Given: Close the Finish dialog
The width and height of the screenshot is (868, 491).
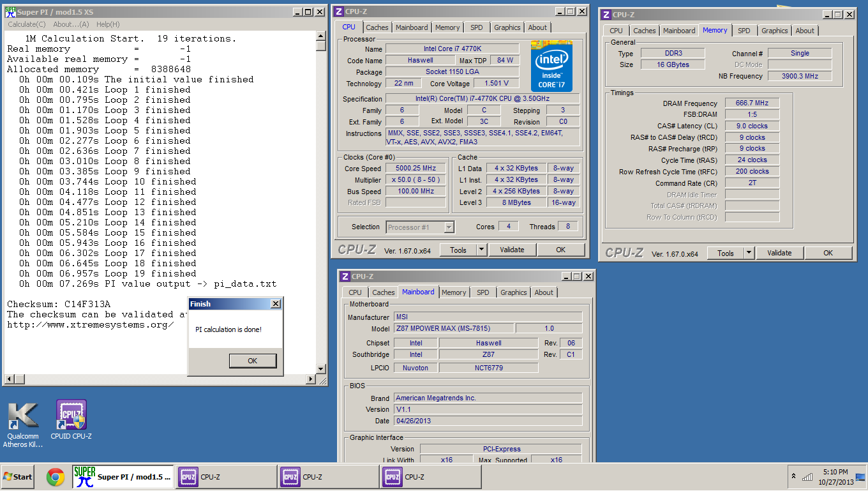Looking at the screenshot, I should 275,304.
